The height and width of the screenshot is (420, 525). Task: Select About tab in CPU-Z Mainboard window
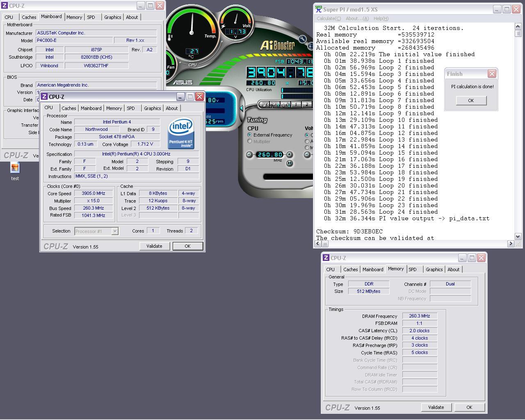tap(132, 17)
